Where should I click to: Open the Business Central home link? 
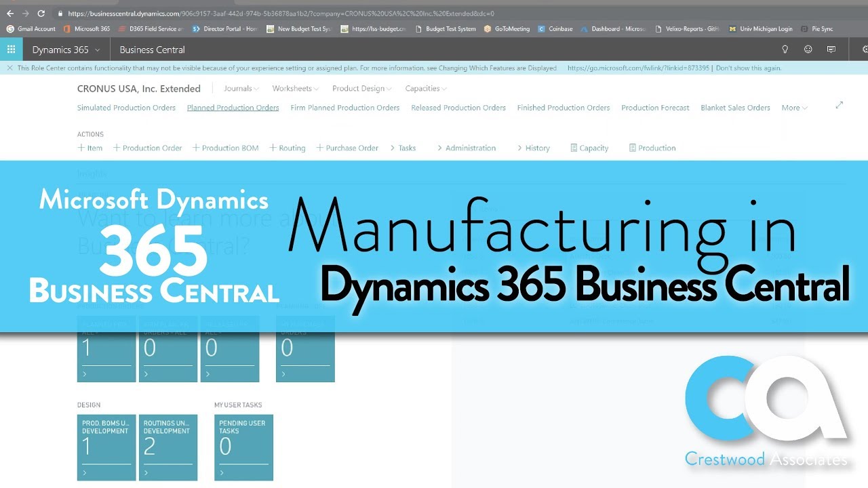click(152, 49)
